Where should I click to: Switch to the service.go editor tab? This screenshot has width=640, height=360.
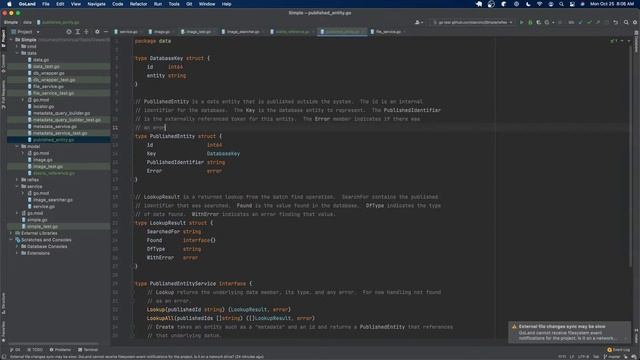[128, 32]
